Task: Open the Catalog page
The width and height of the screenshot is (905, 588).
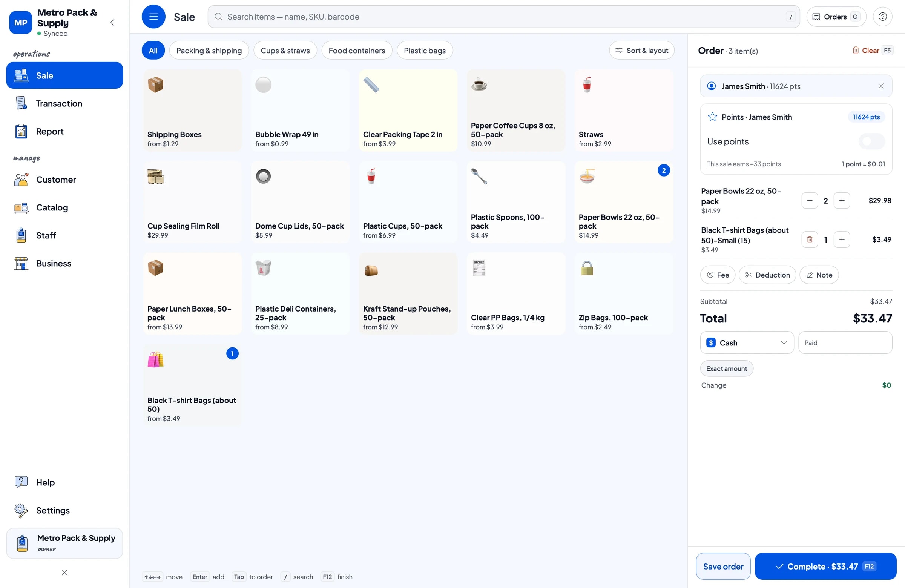Action: [64, 207]
